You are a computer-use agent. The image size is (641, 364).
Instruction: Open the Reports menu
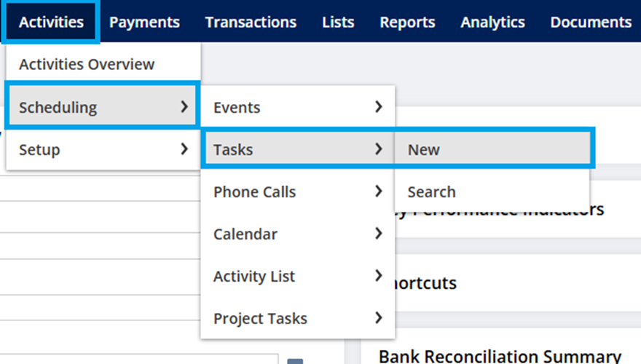click(x=407, y=22)
